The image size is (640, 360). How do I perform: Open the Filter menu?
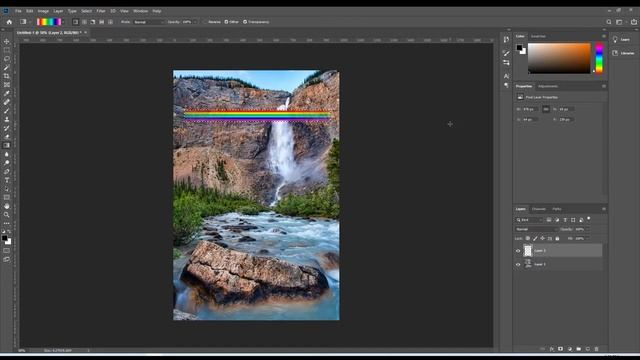pyautogui.click(x=101, y=11)
